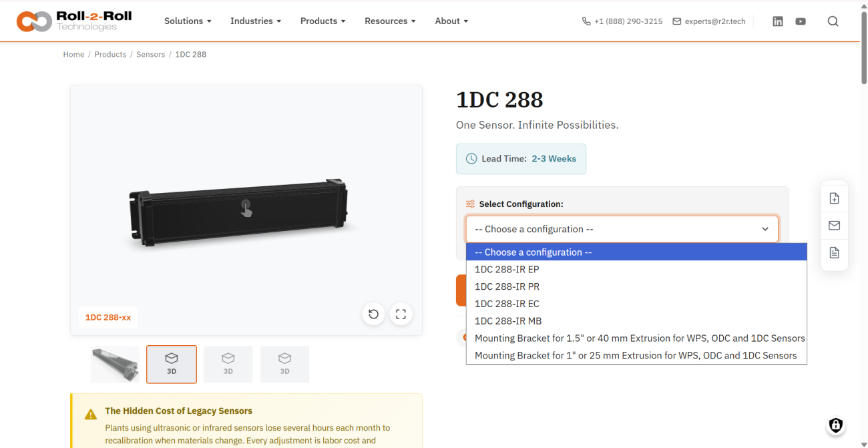Open fullscreen view of the 3D model

401,314
